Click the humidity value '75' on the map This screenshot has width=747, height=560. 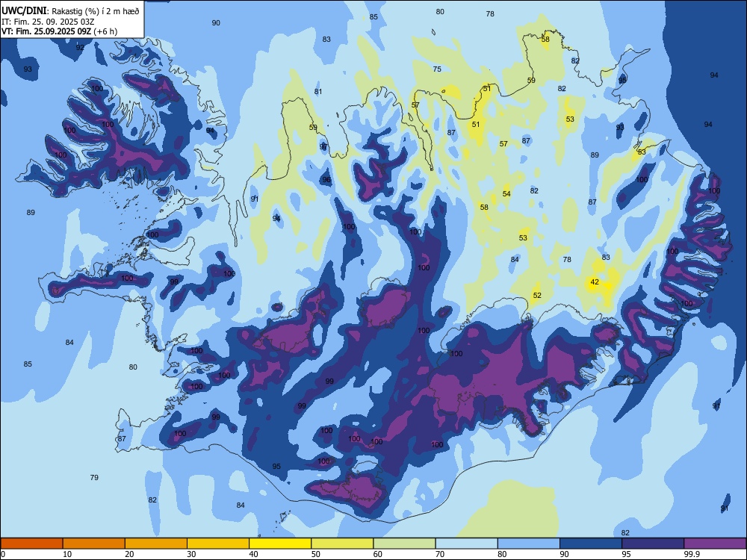(x=437, y=69)
